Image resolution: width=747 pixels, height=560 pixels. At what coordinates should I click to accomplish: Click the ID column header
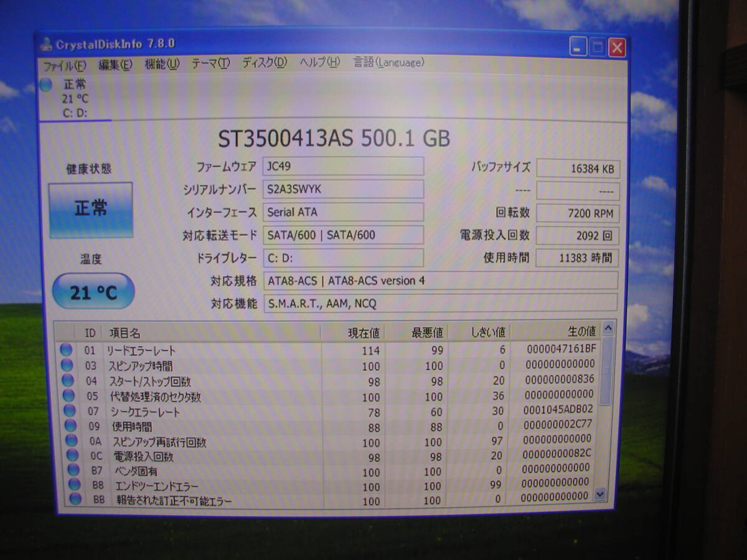[x=90, y=333]
